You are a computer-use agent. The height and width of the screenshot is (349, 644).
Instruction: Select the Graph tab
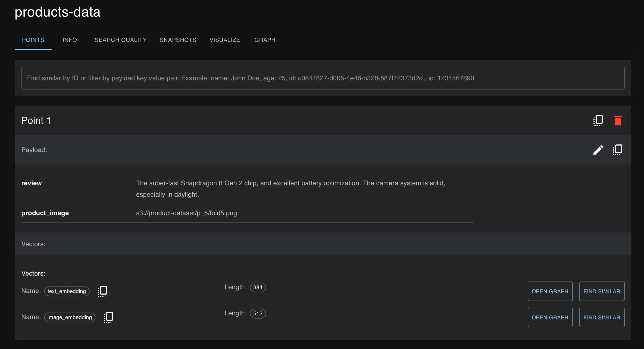(265, 40)
